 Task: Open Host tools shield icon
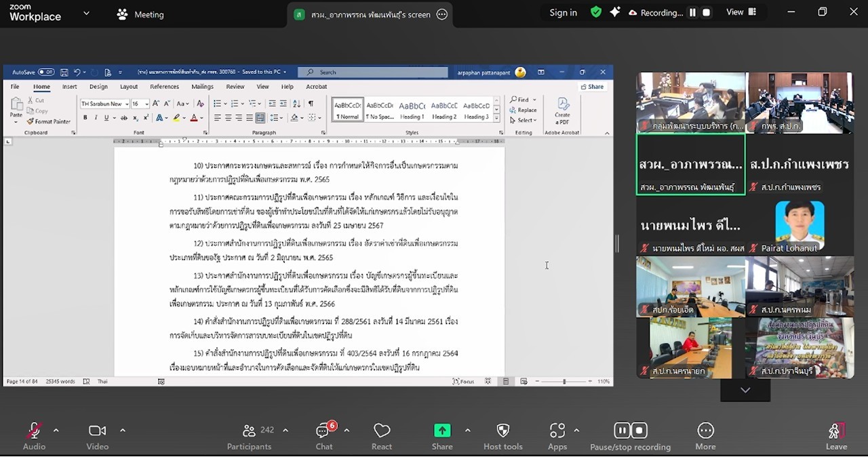(502, 431)
